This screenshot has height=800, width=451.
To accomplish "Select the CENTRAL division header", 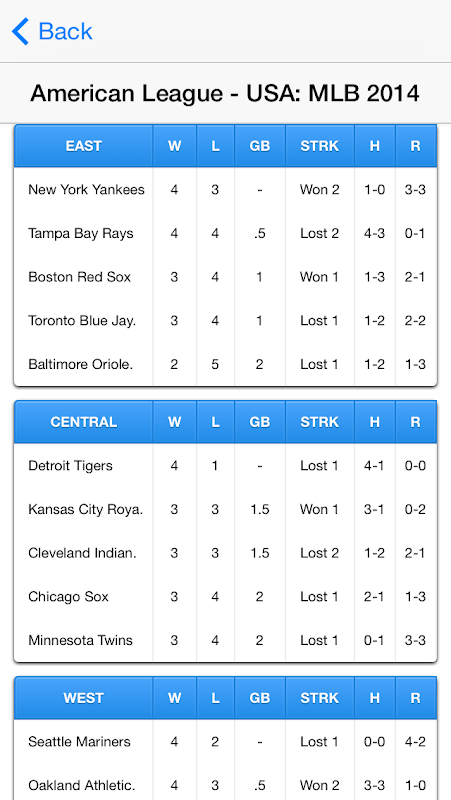I will pyautogui.click(x=84, y=422).
